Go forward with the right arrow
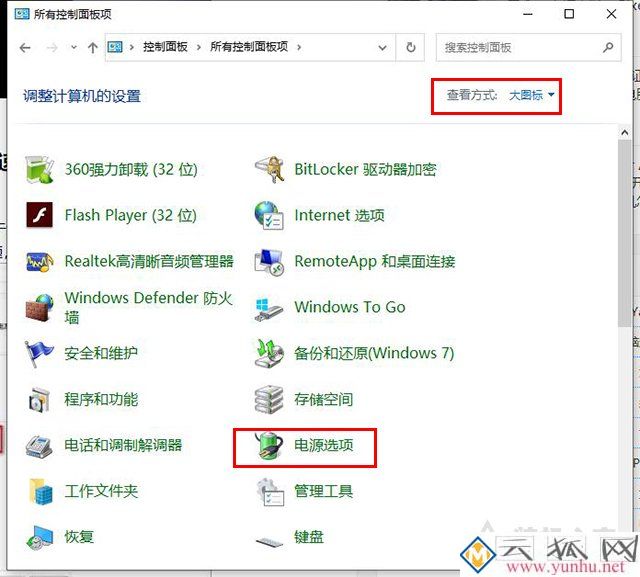640x577 pixels. [x=52, y=48]
